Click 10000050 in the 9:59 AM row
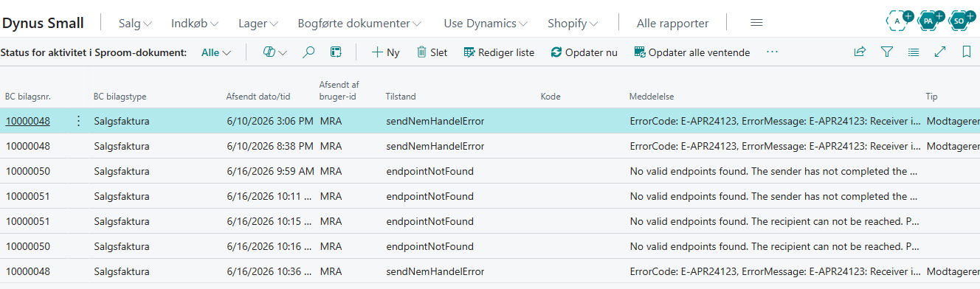 (27, 171)
